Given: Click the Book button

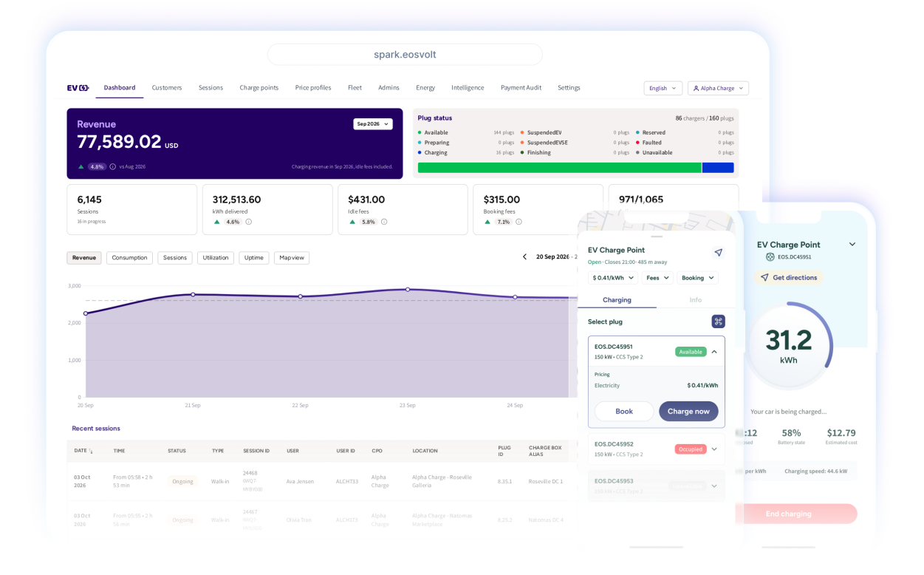Looking at the screenshot, I should pos(624,412).
